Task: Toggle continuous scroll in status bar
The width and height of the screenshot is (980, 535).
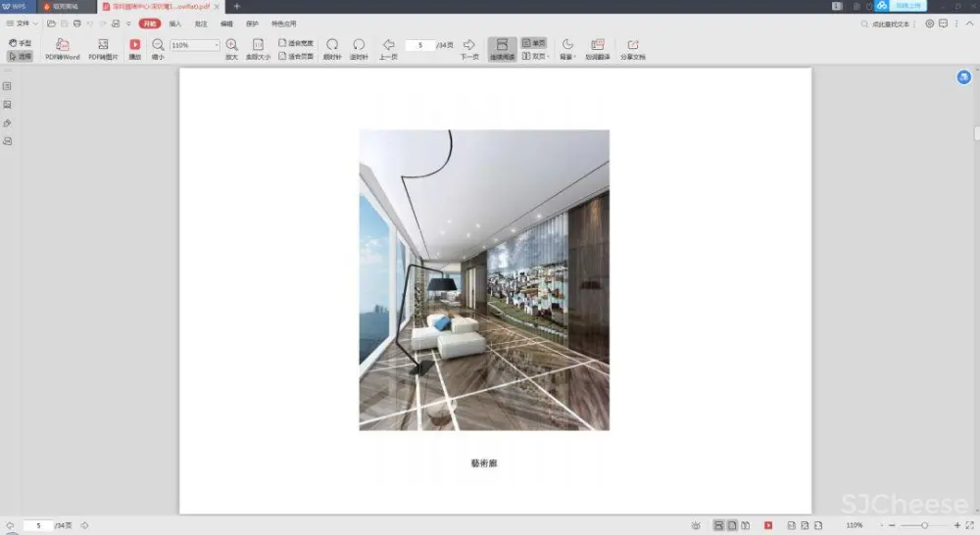Action: click(x=718, y=525)
